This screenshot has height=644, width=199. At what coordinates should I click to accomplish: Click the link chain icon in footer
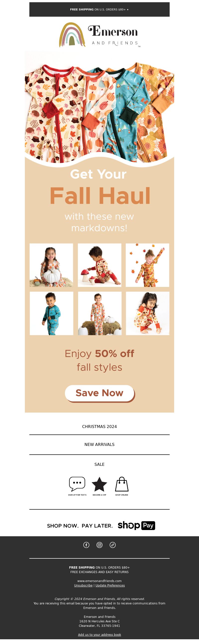tap(113, 545)
